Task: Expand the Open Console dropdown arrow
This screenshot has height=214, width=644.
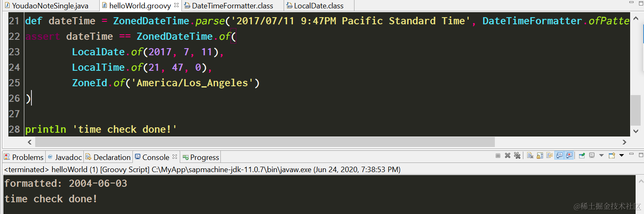Action: (621, 155)
